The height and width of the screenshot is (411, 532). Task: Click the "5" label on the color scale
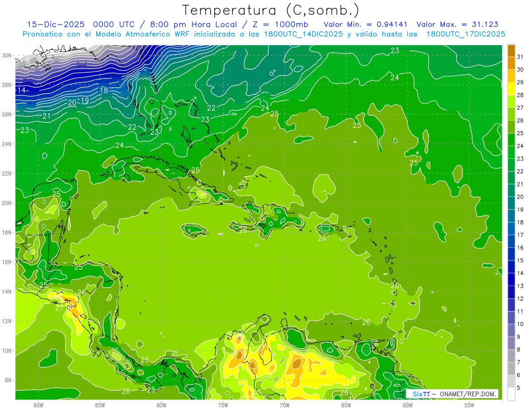519,388
